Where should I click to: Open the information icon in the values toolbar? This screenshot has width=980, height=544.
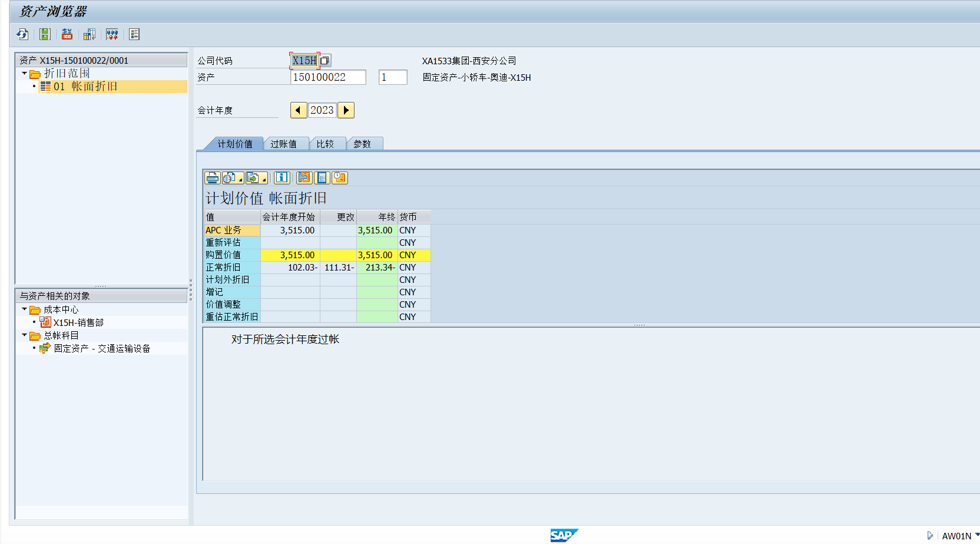tap(282, 177)
